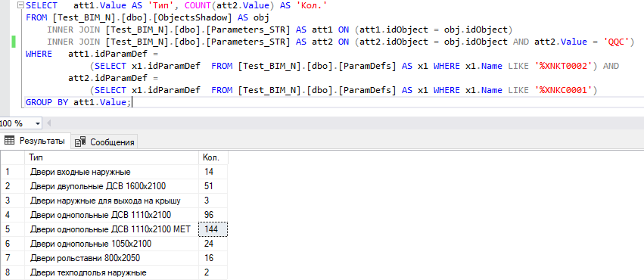Collapse the SELECT query outline block

21,6
